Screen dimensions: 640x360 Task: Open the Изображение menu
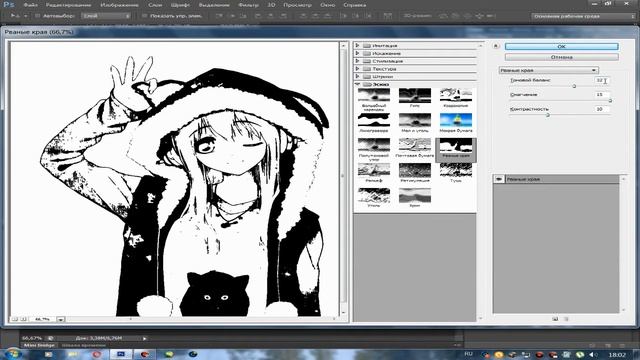[120, 5]
